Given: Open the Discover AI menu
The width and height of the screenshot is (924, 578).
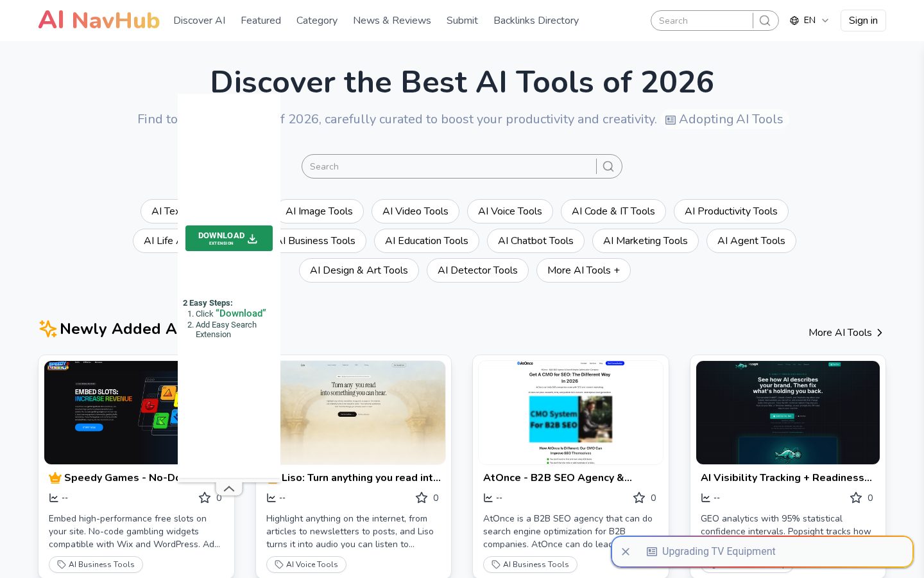Looking at the screenshot, I should click(200, 21).
